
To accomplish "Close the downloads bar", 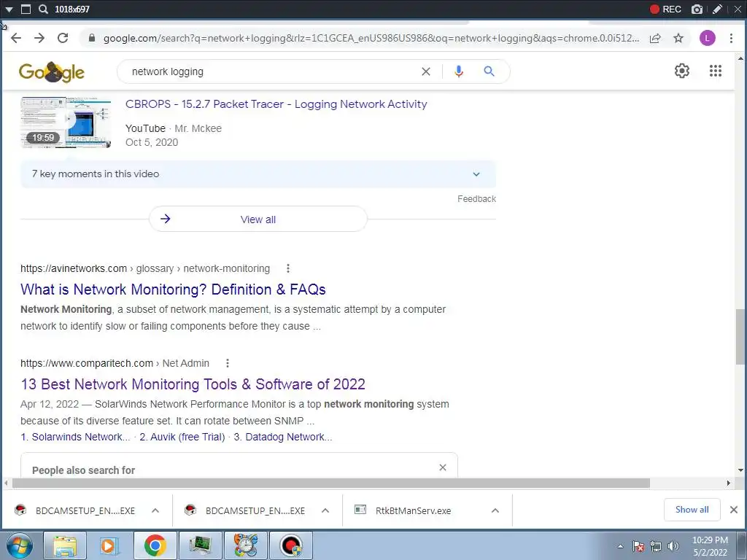I will [734, 510].
